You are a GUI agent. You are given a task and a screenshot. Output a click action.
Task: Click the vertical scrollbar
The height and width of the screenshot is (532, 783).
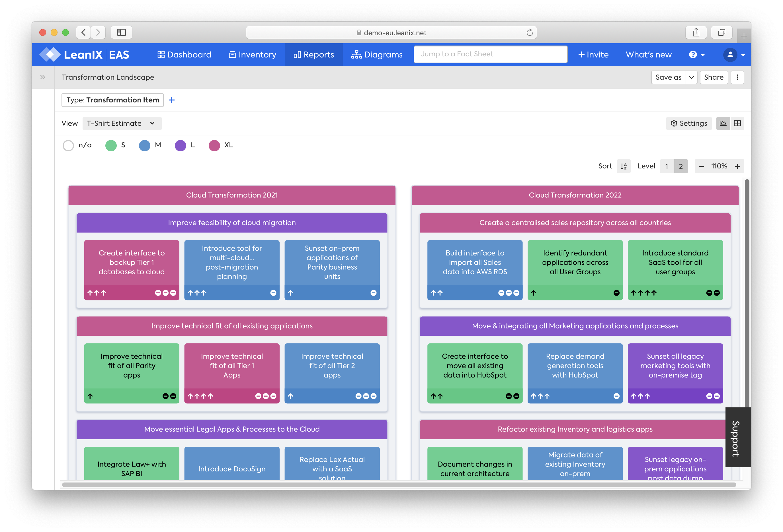(x=747, y=293)
